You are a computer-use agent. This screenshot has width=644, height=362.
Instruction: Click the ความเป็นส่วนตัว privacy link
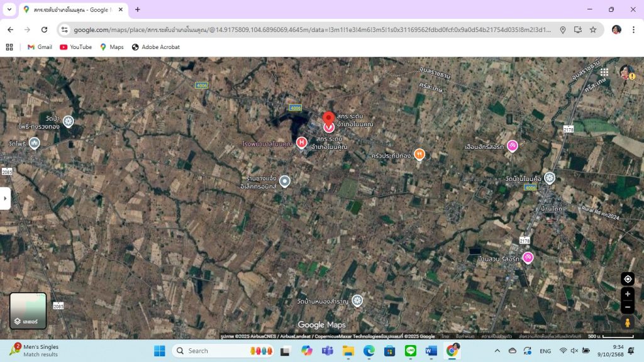click(x=497, y=337)
